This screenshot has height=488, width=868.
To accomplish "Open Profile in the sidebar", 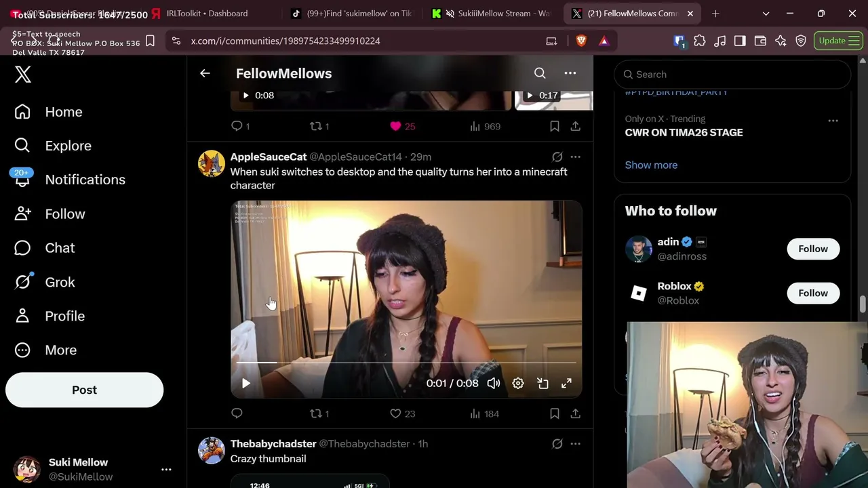I will [50, 316].
